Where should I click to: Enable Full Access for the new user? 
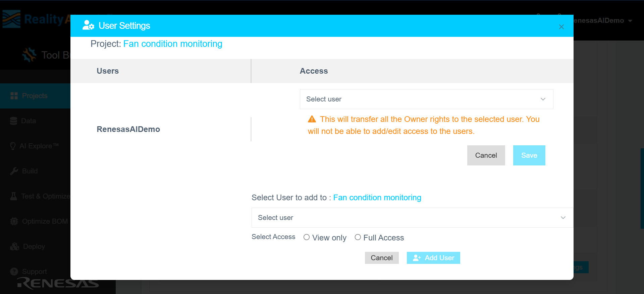pyautogui.click(x=358, y=237)
